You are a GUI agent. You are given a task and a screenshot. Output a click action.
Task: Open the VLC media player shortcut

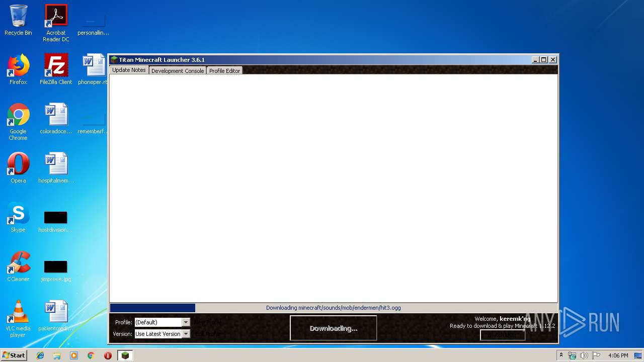point(18,319)
